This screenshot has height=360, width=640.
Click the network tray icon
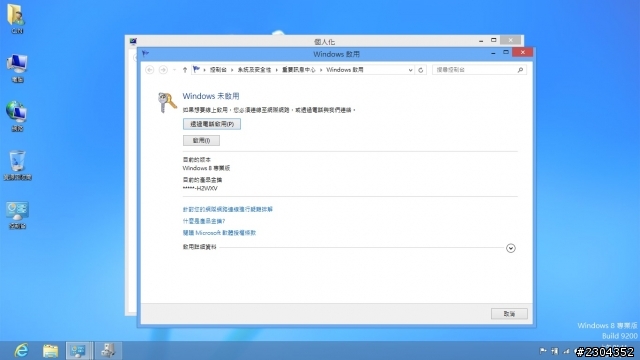coord(567,351)
